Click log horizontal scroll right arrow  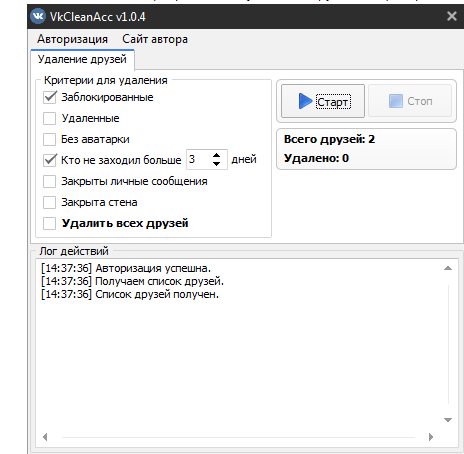pyautogui.click(x=431, y=437)
